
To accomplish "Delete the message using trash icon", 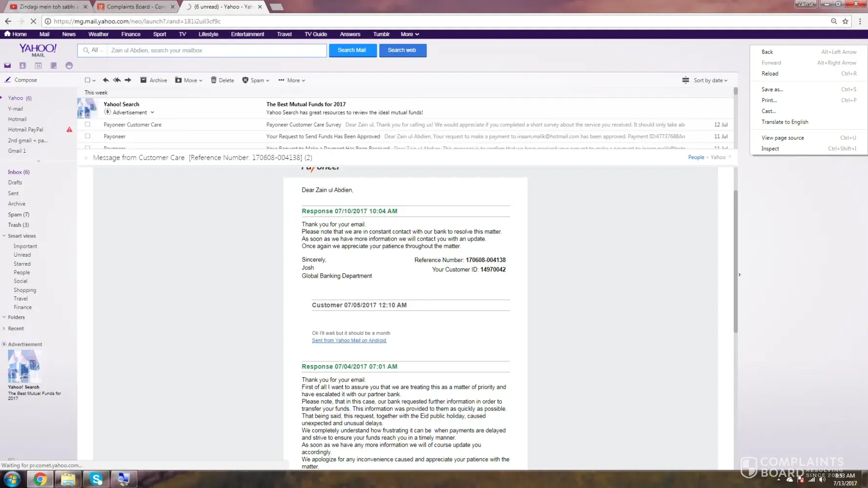I will point(222,80).
